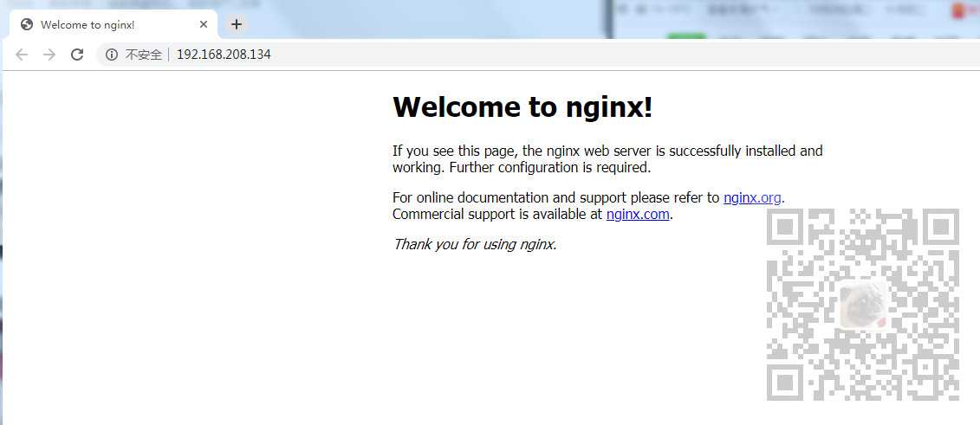
Task: Reload the page with the refresh icon
Action: click(x=77, y=55)
